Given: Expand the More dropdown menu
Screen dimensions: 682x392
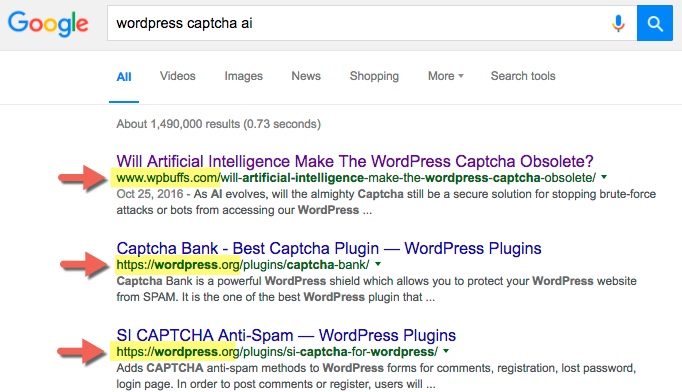Looking at the screenshot, I should (x=446, y=76).
